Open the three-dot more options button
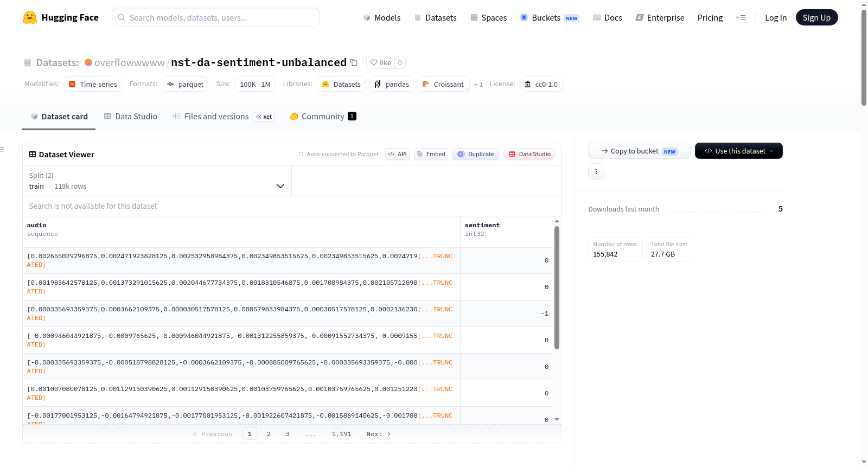This screenshot has height=467, width=868. (596, 171)
